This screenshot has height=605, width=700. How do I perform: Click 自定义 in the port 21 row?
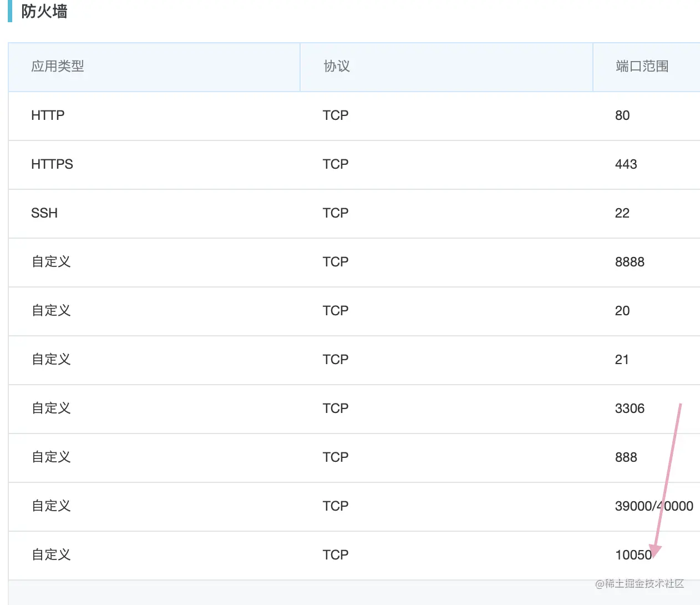[51, 360]
